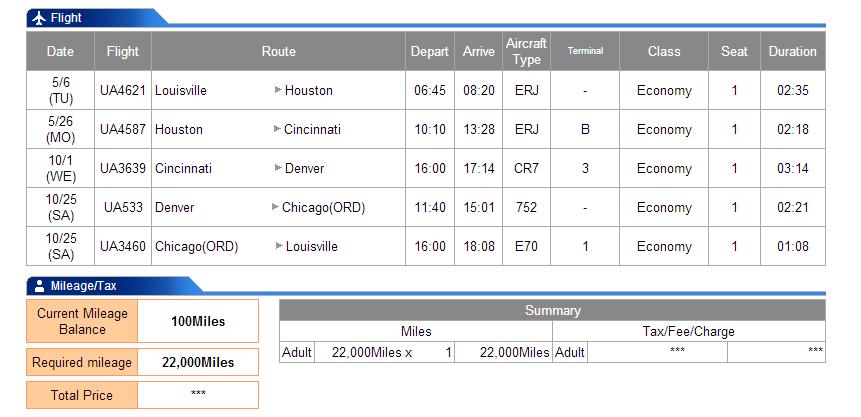
Task: Click the Total Price label
Action: (x=82, y=395)
